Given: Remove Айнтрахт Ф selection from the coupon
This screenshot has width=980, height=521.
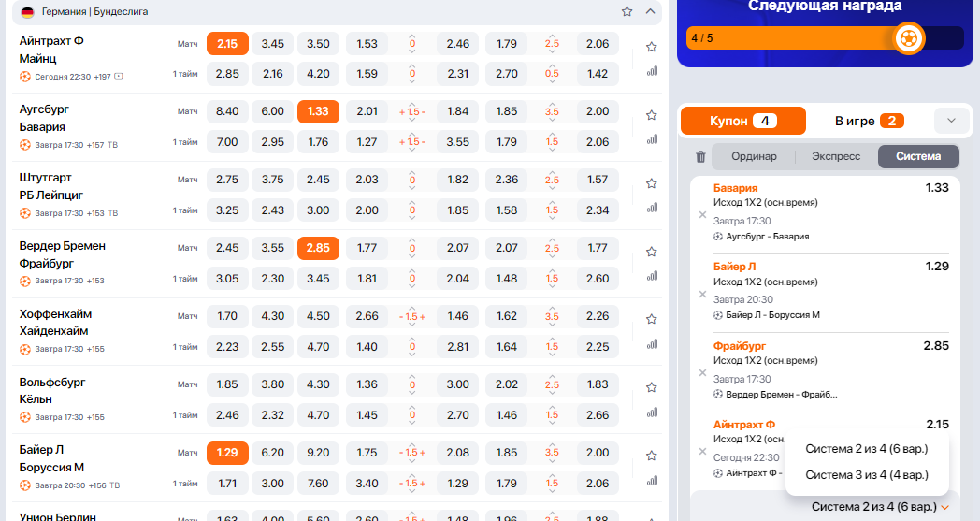Looking at the screenshot, I should tap(702, 451).
